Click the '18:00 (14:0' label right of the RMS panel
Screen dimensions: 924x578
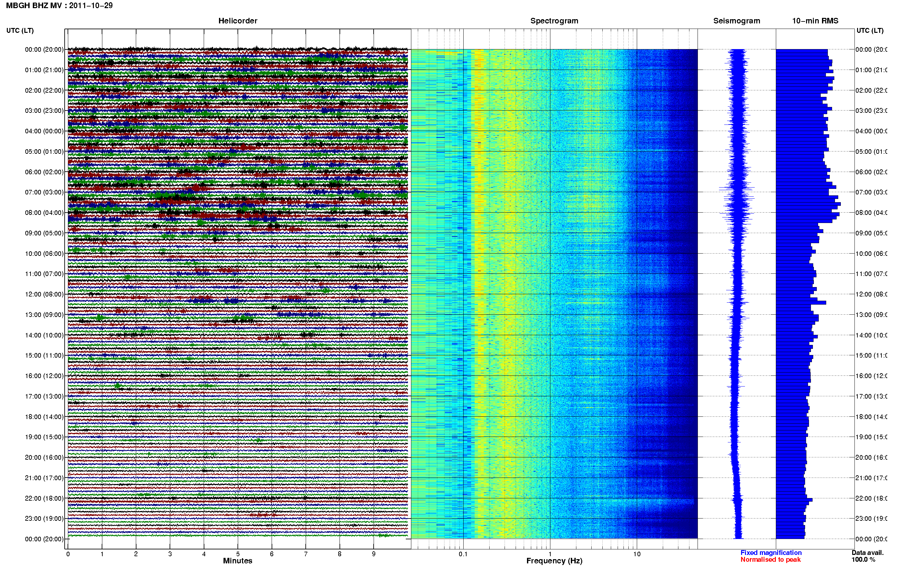pyautogui.click(x=871, y=417)
